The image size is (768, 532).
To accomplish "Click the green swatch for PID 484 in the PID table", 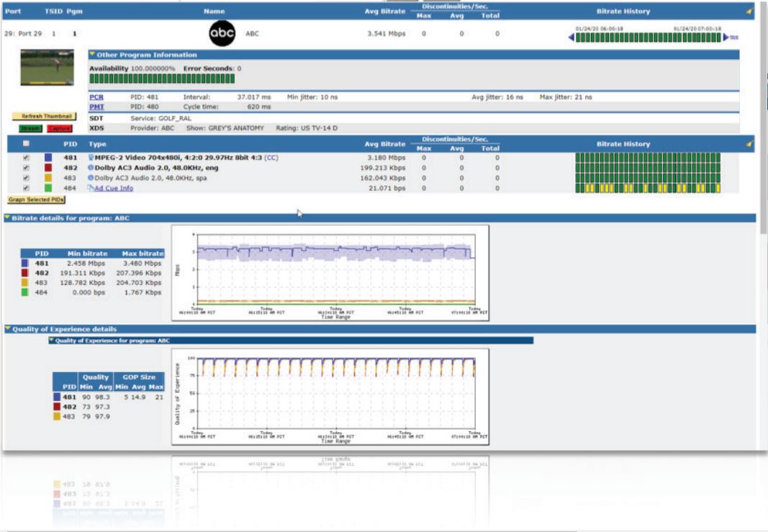I will pyautogui.click(x=48, y=188).
